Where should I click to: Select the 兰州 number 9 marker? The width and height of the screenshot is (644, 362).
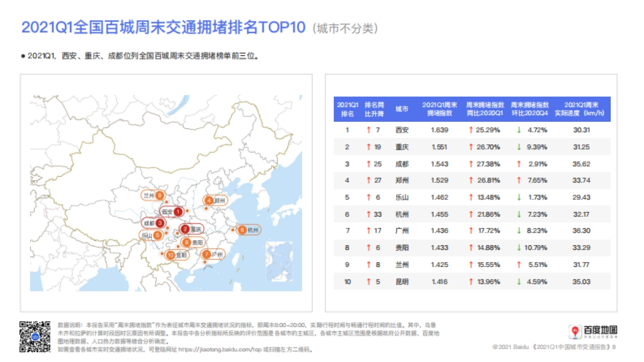coord(159,195)
